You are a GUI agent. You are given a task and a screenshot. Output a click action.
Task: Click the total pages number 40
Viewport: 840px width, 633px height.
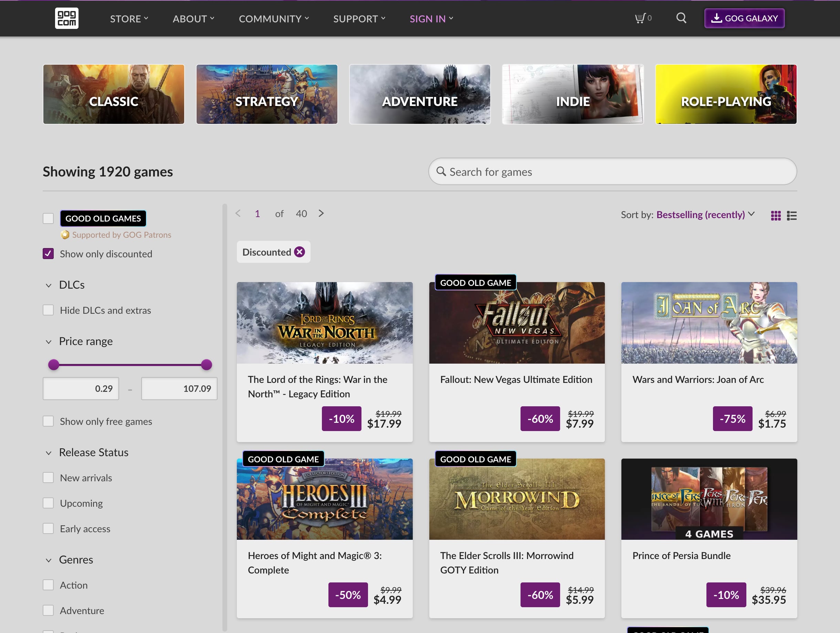302,214
